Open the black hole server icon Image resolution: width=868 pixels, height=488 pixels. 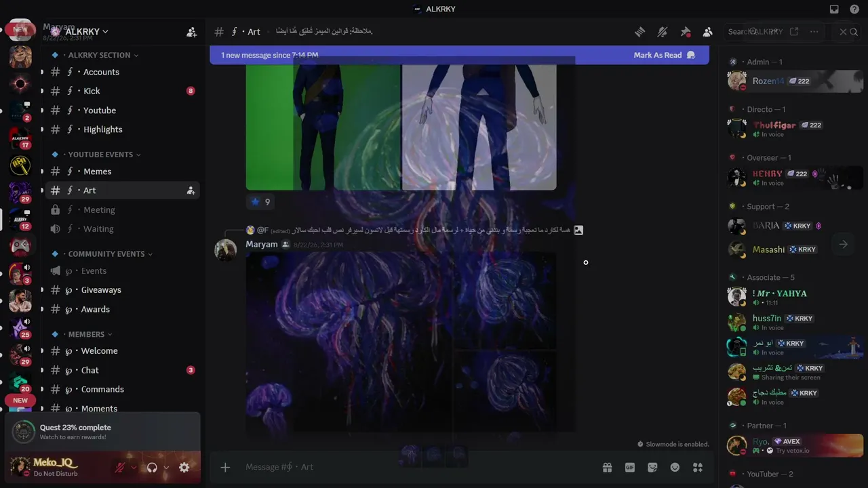coord(20,84)
